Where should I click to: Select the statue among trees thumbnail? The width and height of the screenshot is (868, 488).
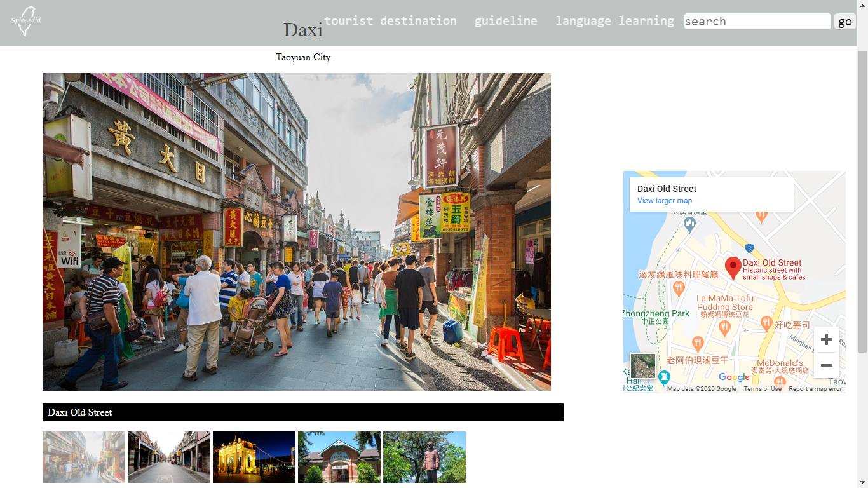coord(424,457)
